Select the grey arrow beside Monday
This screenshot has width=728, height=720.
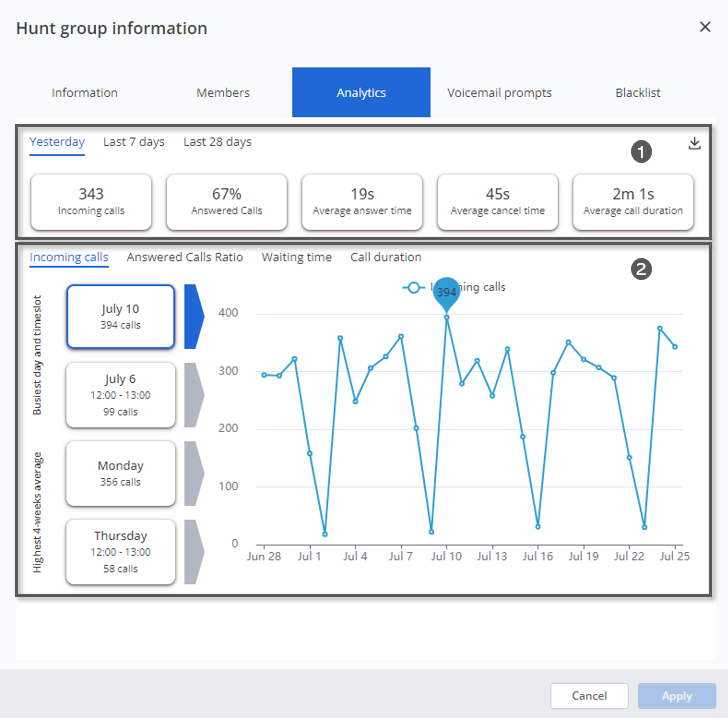click(194, 473)
